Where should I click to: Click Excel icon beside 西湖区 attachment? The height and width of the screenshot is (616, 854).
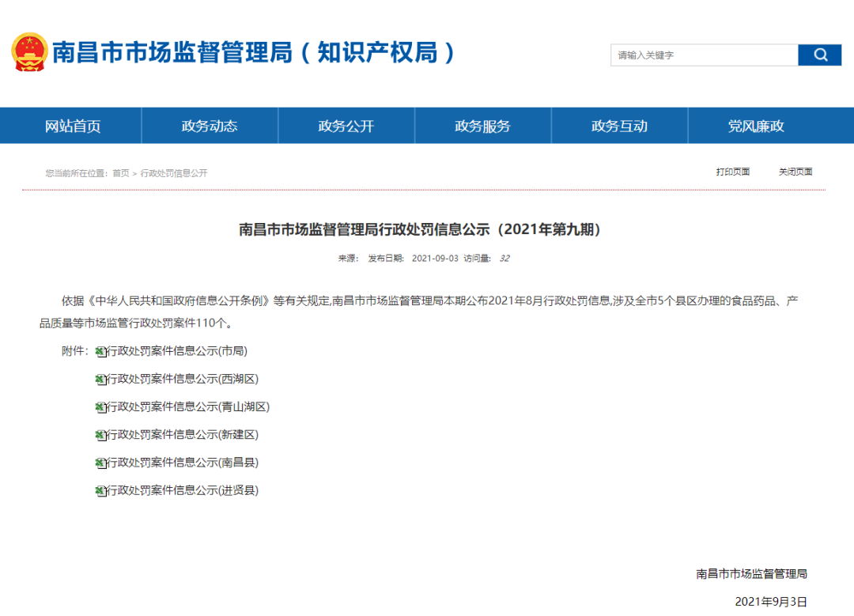point(100,380)
